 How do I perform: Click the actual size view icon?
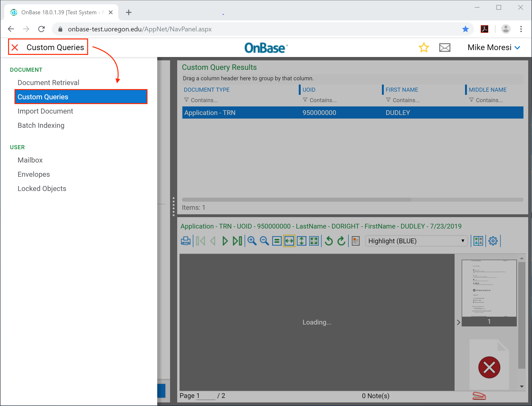pyautogui.click(x=277, y=241)
